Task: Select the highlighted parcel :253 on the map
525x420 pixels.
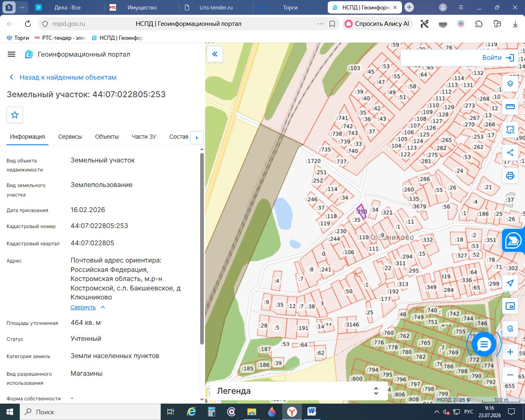Action: [x=361, y=212]
